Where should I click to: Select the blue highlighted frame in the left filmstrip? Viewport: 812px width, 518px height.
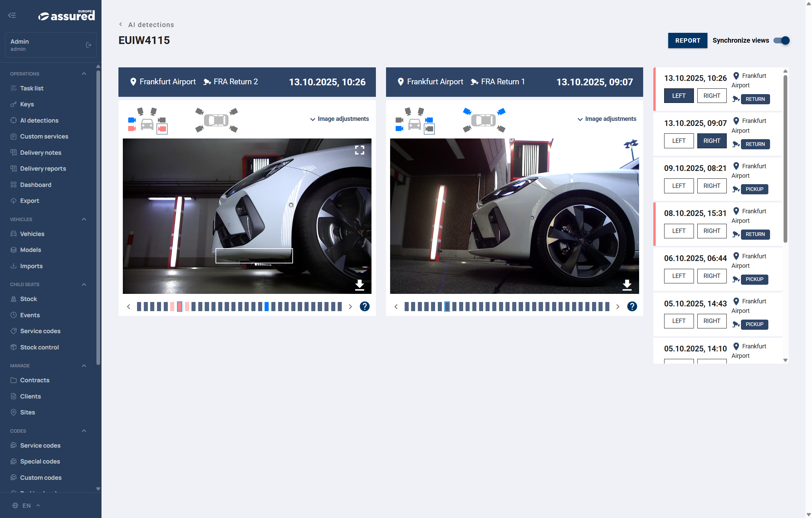(266, 306)
